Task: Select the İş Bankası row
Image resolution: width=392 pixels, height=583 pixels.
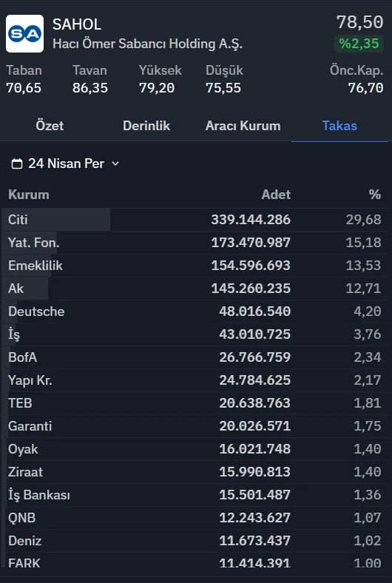Action: click(195, 495)
